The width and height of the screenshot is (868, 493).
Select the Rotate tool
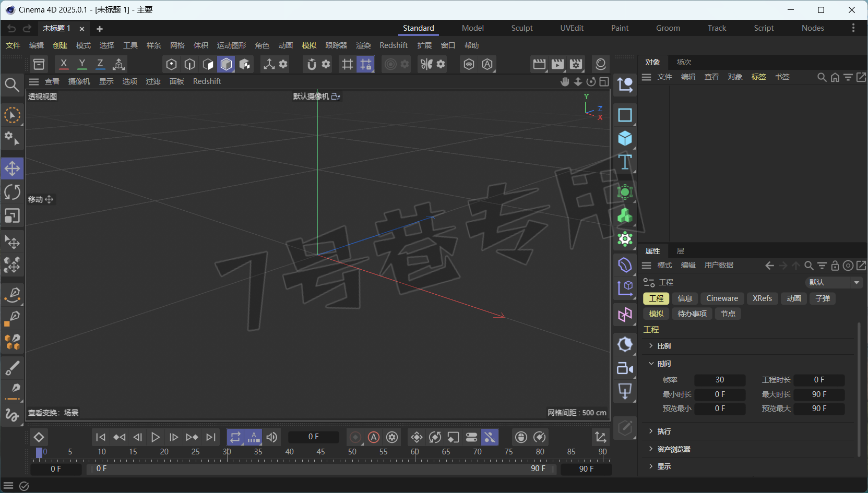point(12,192)
